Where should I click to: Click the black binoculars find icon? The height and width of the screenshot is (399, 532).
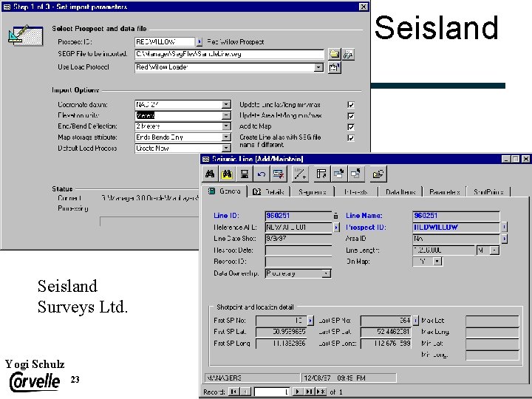point(210,174)
